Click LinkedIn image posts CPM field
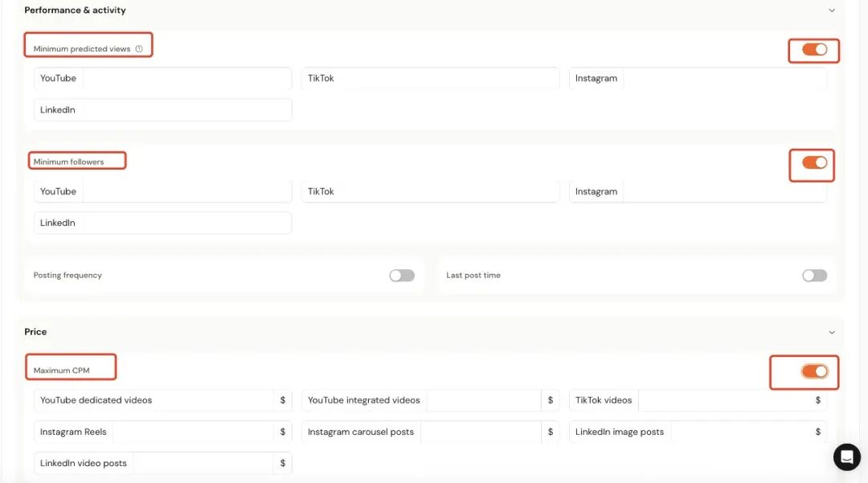This screenshot has width=868, height=483. click(x=739, y=432)
